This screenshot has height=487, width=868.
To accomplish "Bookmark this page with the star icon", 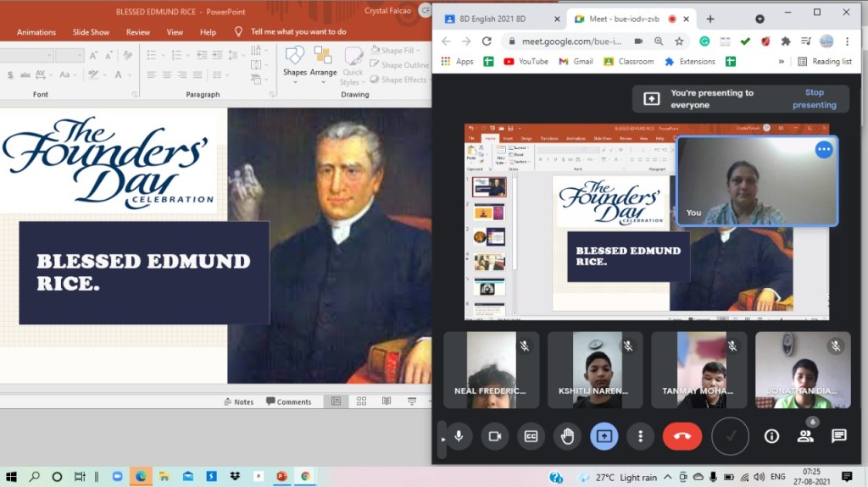I will (x=679, y=41).
